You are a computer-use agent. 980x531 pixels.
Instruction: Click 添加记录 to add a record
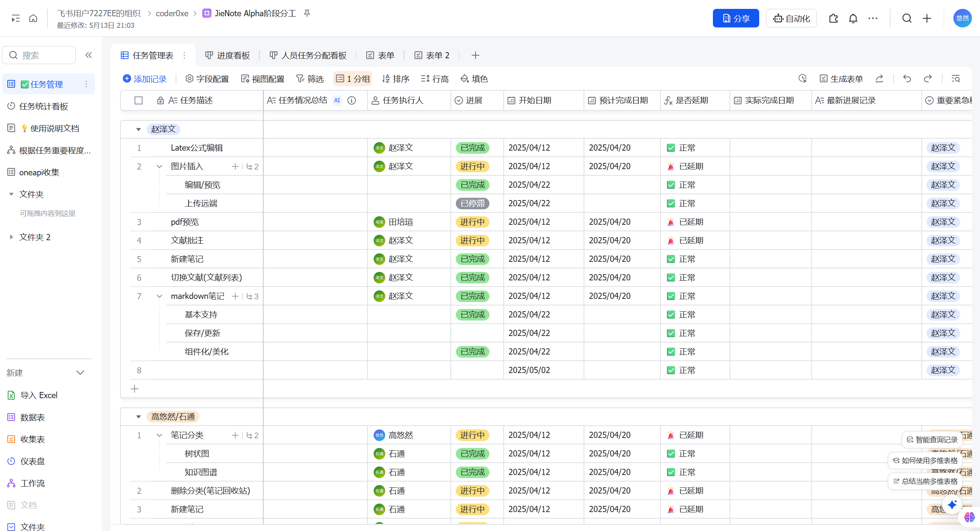[144, 79]
